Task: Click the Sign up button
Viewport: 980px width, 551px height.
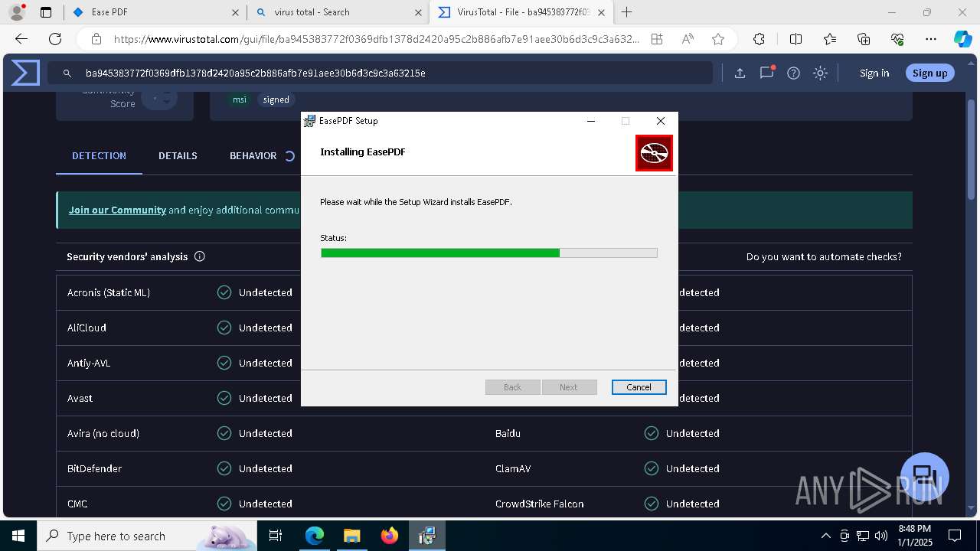Action: coord(929,73)
